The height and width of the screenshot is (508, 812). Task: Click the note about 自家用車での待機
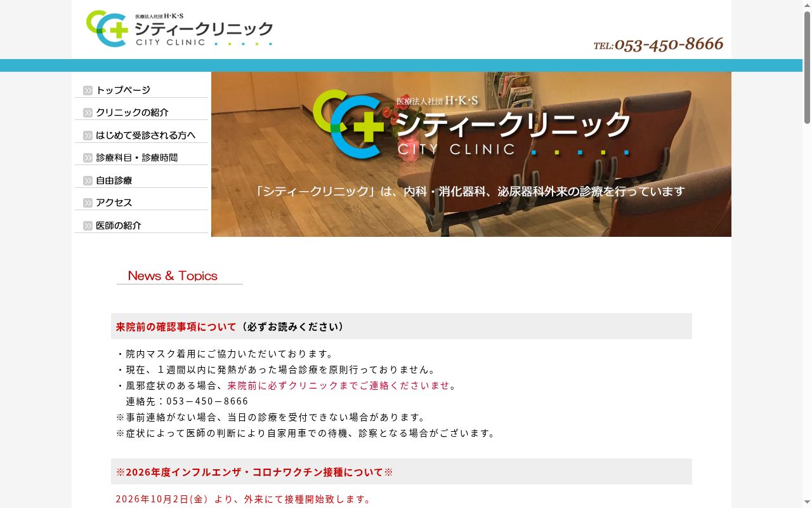tap(306, 433)
